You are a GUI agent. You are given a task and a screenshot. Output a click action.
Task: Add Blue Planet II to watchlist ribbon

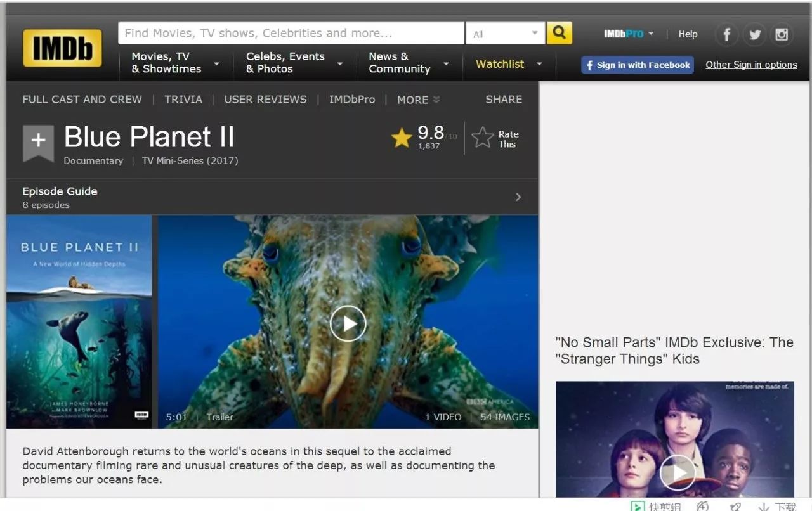[x=38, y=141]
